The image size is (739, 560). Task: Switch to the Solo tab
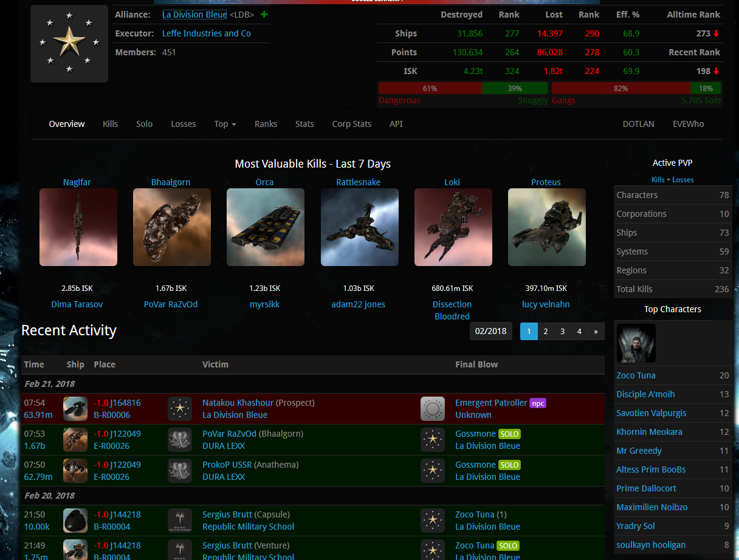coord(145,124)
